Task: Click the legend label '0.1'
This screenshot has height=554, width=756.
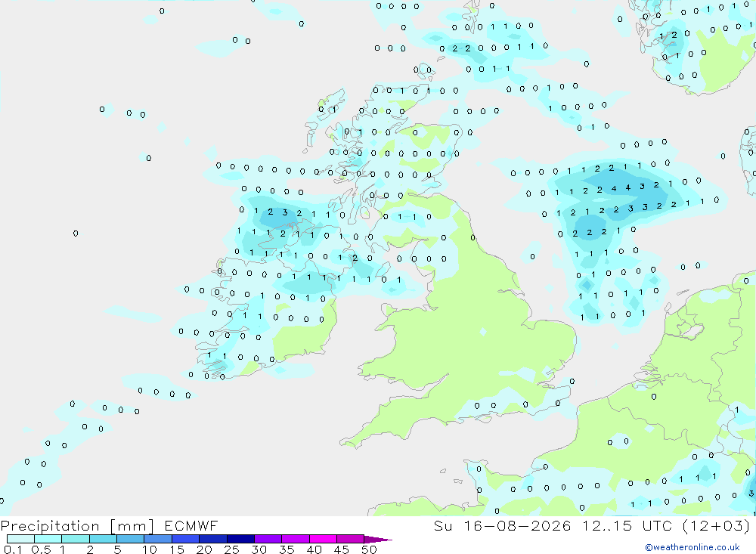Action: click(13, 549)
